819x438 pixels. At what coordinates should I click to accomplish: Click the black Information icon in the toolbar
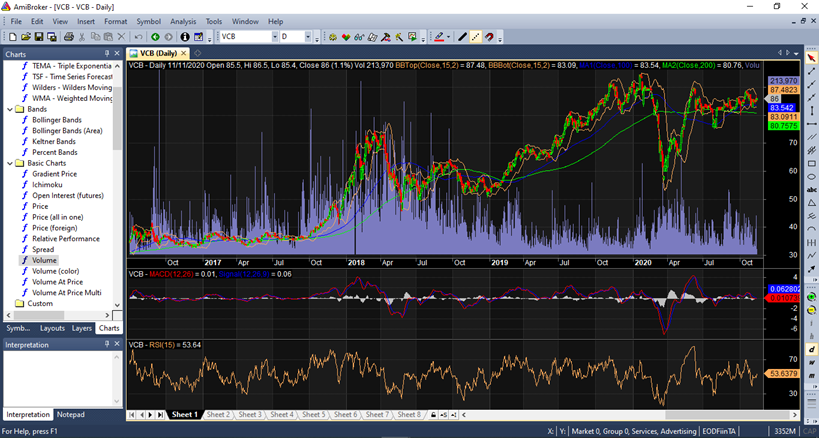[x=184, y=37]
